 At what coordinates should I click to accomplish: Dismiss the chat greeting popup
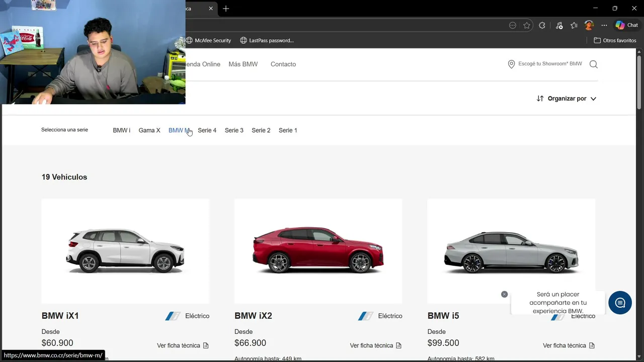click(x=504, y=294)
